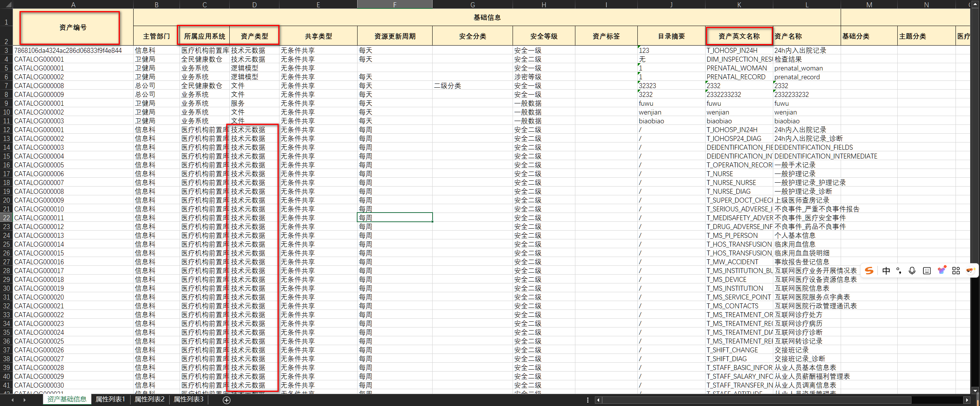Click the Sogou input method logo

point(869,271)
